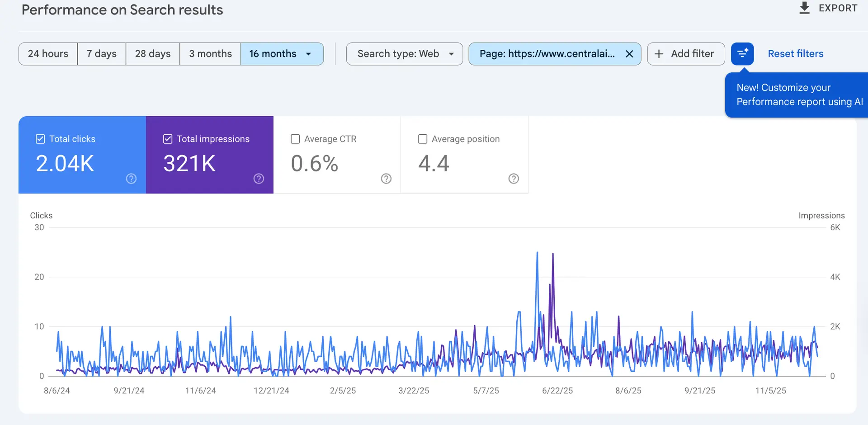Open the AI customize filter icon button
This screenshot has height=425, width=868.
tap(742, 54)
